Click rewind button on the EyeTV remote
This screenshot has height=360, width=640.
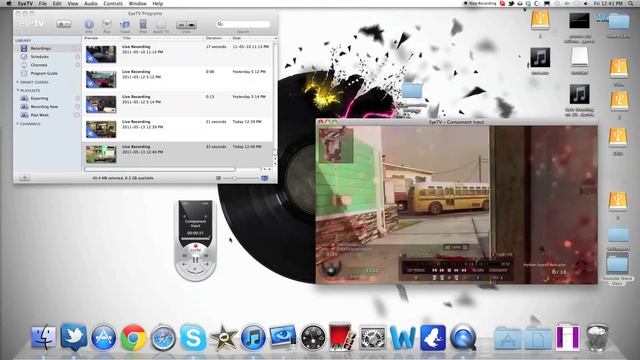(x=184, y=256)
